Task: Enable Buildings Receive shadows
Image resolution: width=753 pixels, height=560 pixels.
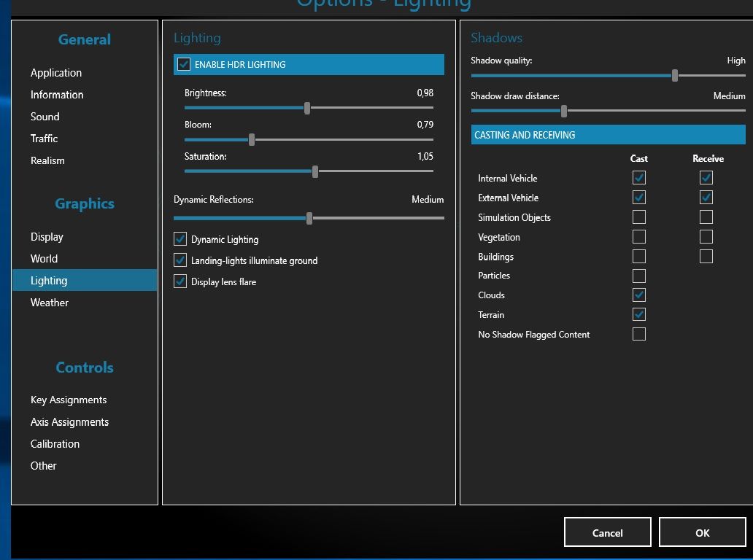Action: coord(706,256)
